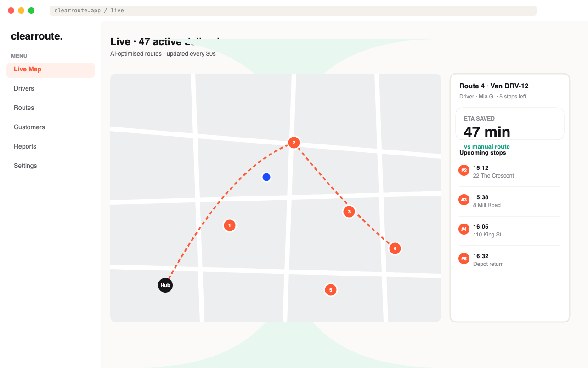Close the window with the red button
Viewport: 588px width, 368px height.
point(11,11)
